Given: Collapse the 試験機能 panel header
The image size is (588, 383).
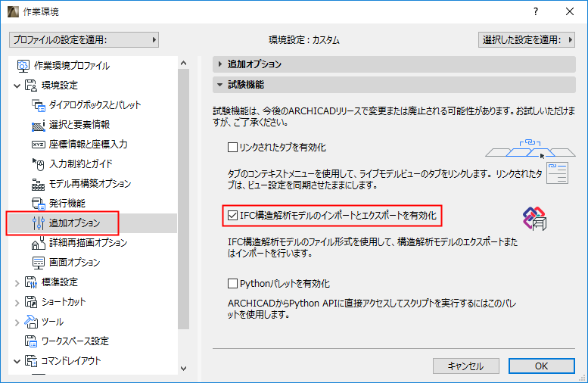Looking at the screenshot, I should (394, 85).
